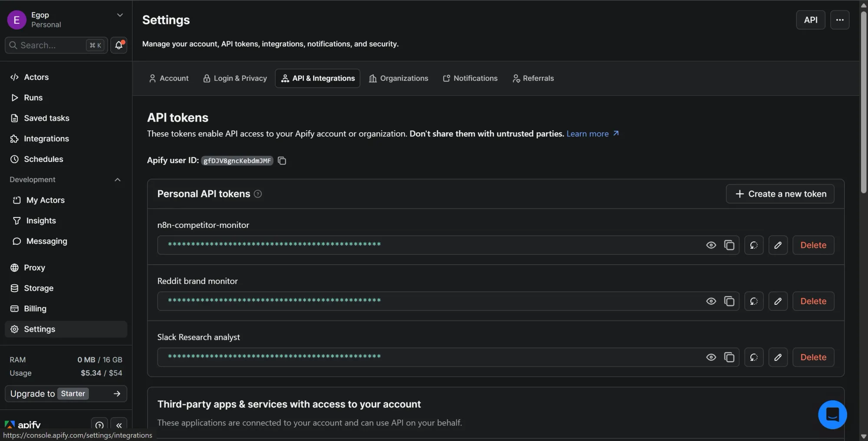Select the Apify user ID value
Viewport: 868px width, 441px height.
[x=237, y=161]
